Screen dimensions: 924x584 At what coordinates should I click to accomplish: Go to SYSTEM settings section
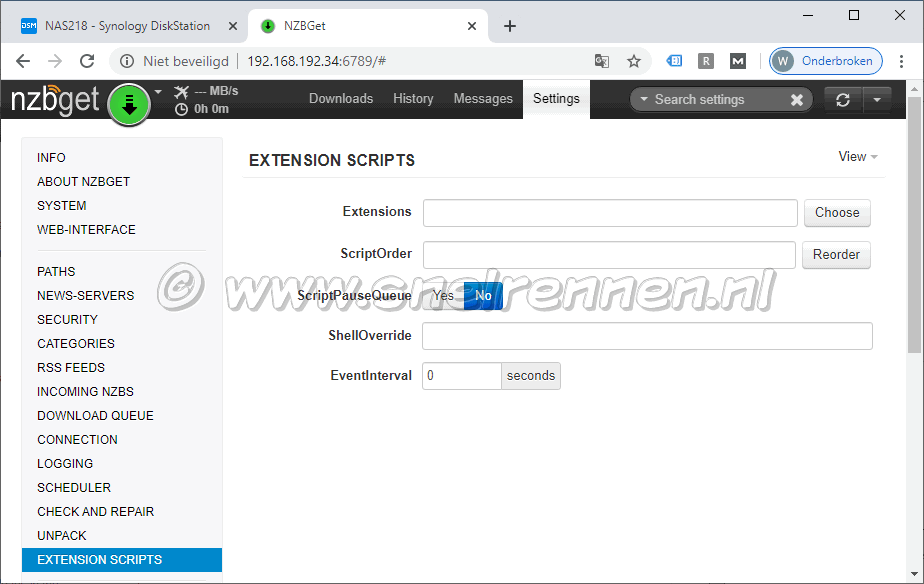click(x=61, y=206)
